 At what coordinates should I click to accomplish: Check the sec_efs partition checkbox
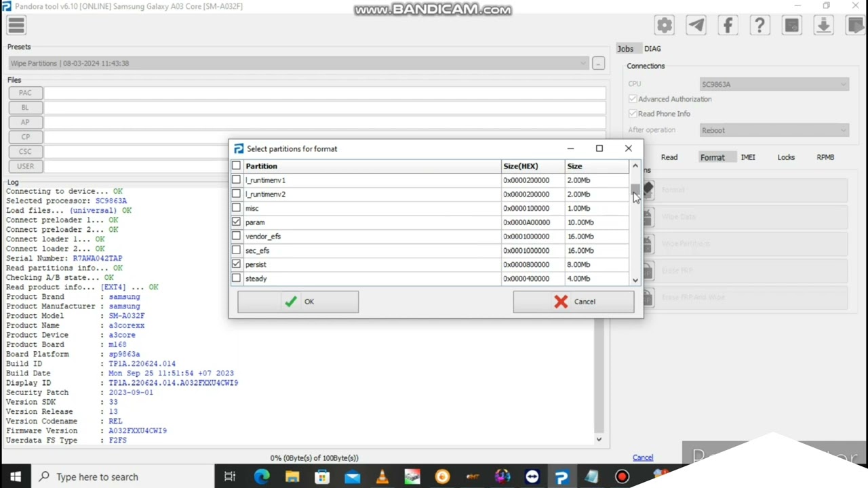coord(236,250)
